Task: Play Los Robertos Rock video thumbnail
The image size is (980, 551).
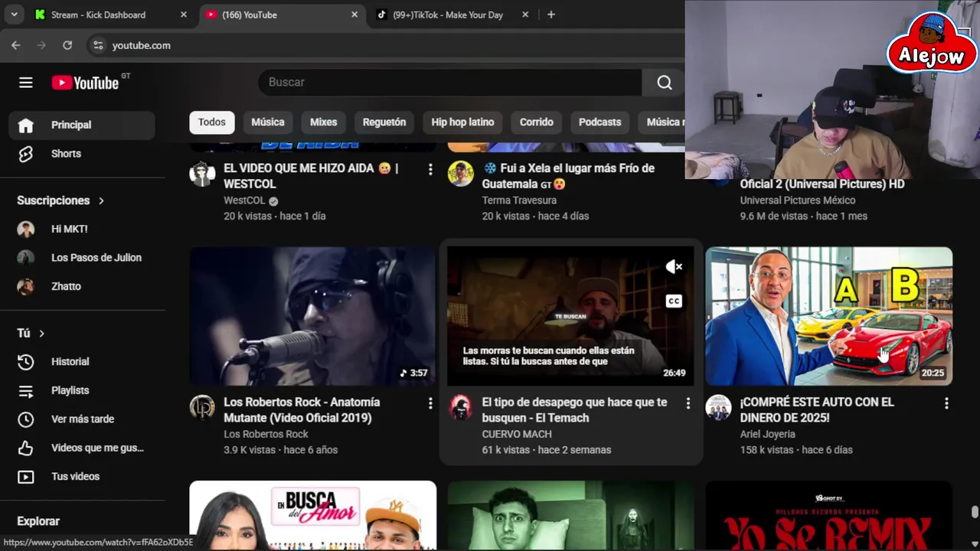Action: [x=313, y=316]
